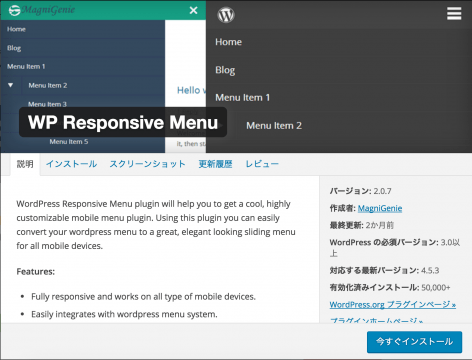Select Blog in the blue menu
The height and width of the screenshot is (360, 472).
point(14,48)
